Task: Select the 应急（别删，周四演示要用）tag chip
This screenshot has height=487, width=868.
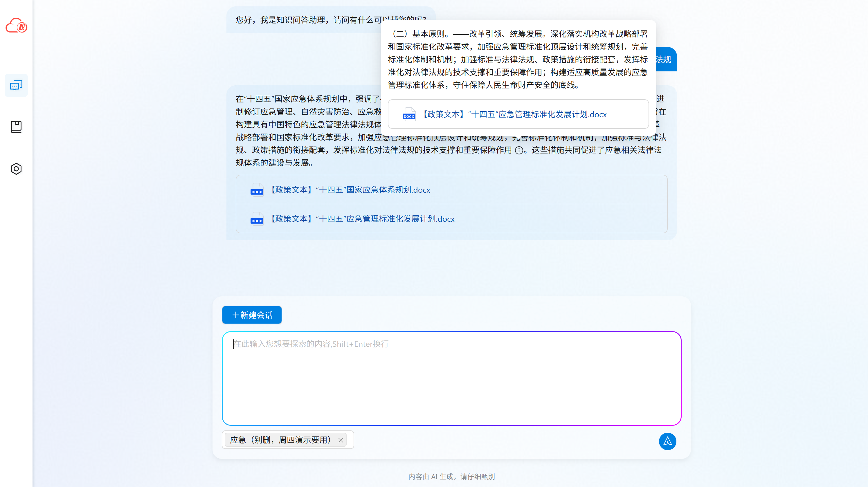Action: click(x=280, y=440)
